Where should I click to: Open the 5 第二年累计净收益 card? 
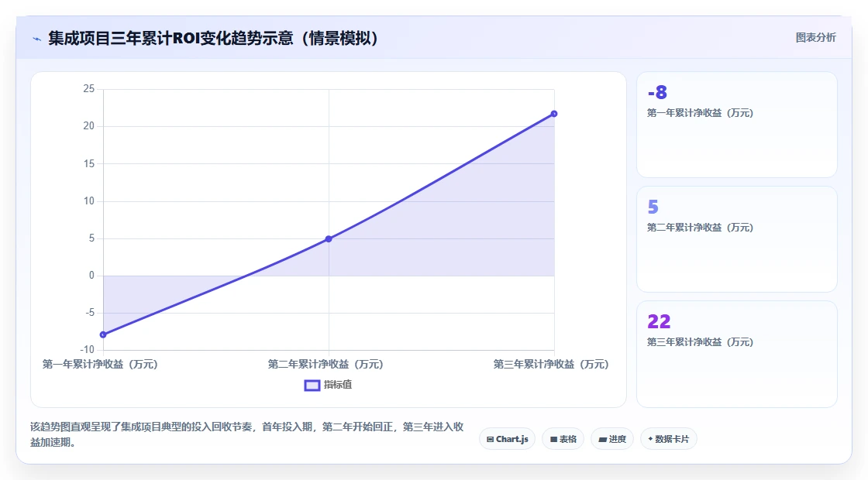tap(737, 239)
